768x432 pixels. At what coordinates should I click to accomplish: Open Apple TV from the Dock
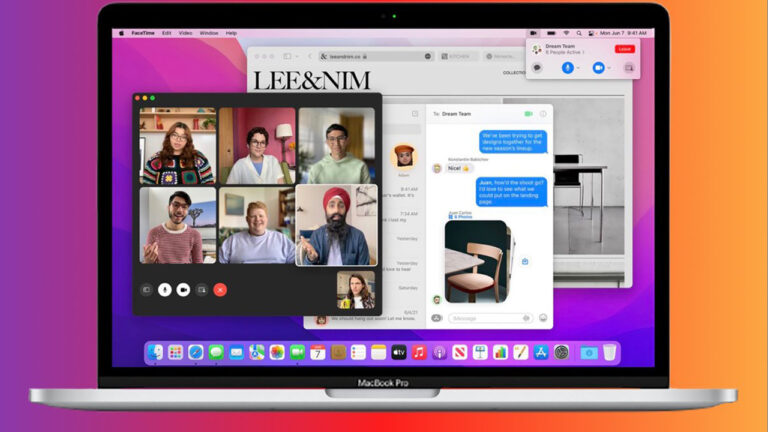pos(399,353)
